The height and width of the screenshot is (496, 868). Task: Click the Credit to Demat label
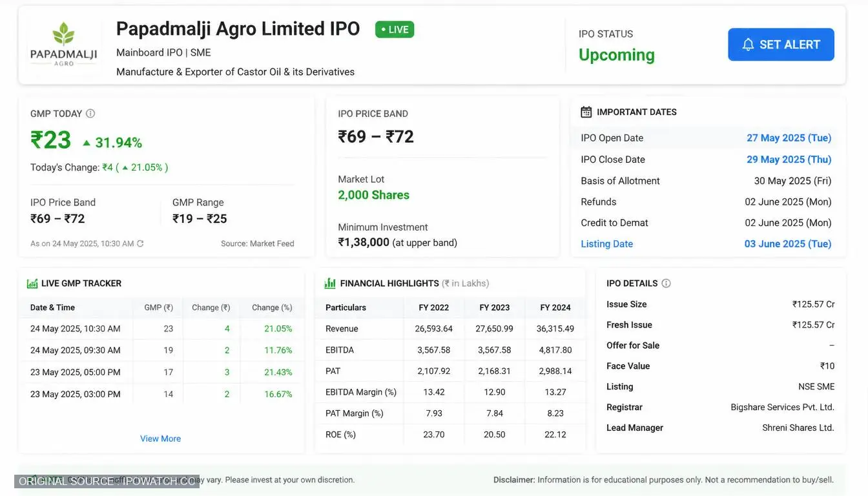point(614,223)
